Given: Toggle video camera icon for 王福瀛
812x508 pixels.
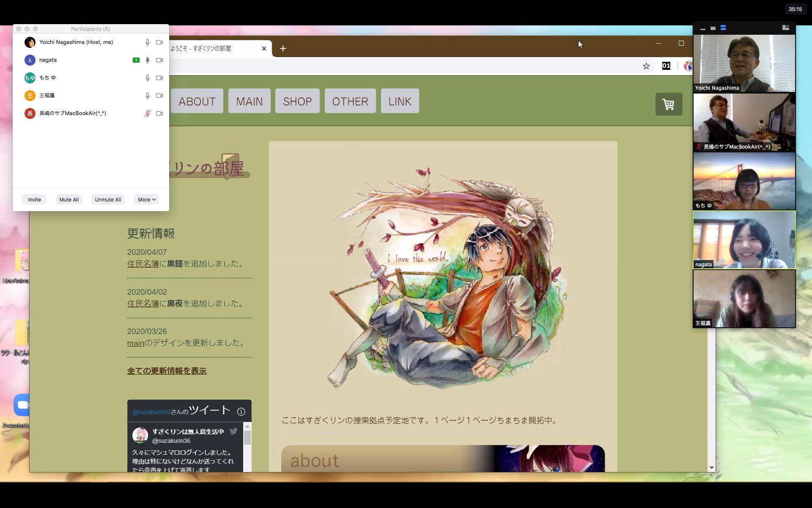Looking at the screenshot, I should (x=159, y=96).
